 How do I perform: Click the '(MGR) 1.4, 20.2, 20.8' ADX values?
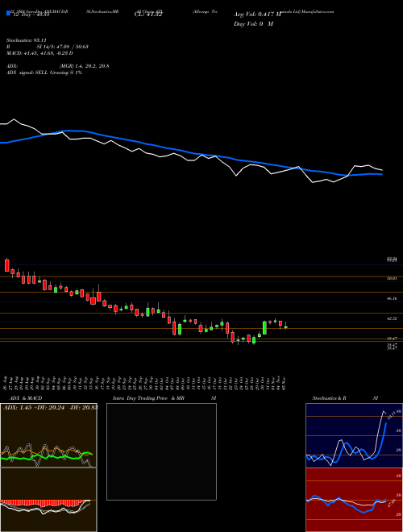click(x=84, y=66)
